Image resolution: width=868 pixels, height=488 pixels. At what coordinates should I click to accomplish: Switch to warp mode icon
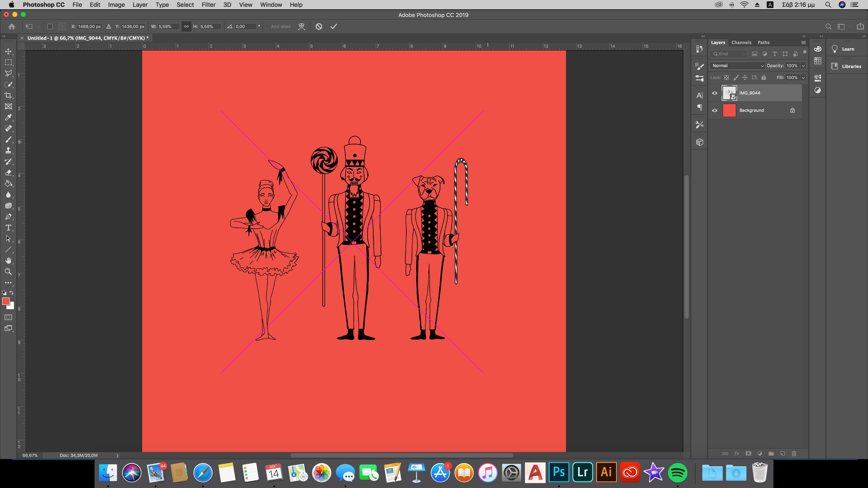(x=302, y=27)
